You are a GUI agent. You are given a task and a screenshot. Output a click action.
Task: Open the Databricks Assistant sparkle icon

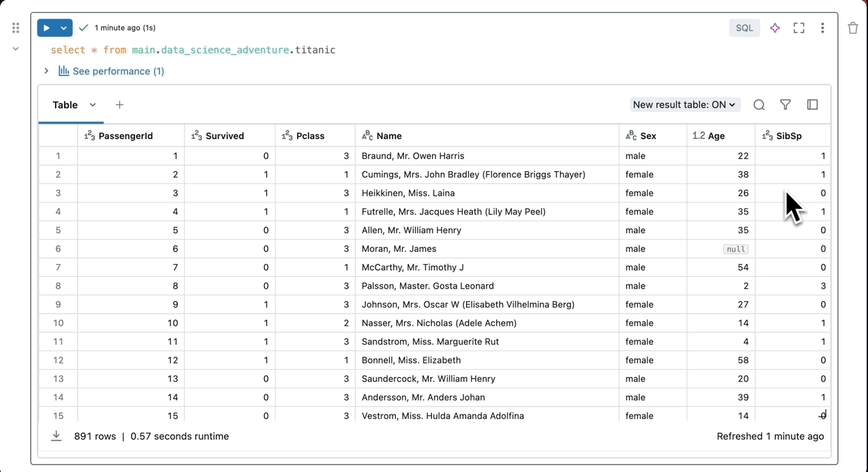[774, 27]
